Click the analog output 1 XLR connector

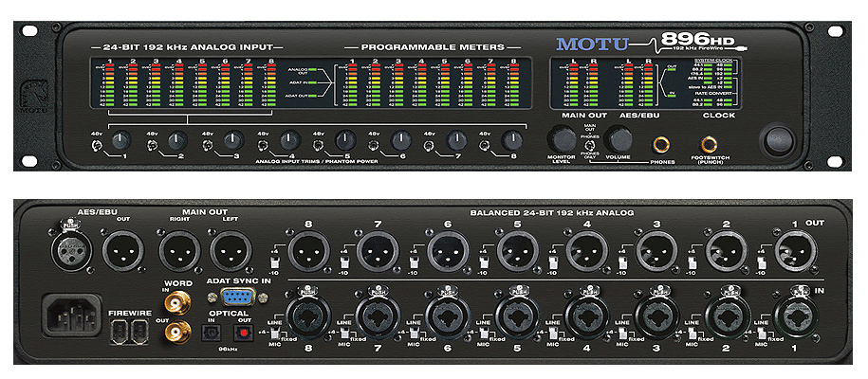tap(796, 250)
